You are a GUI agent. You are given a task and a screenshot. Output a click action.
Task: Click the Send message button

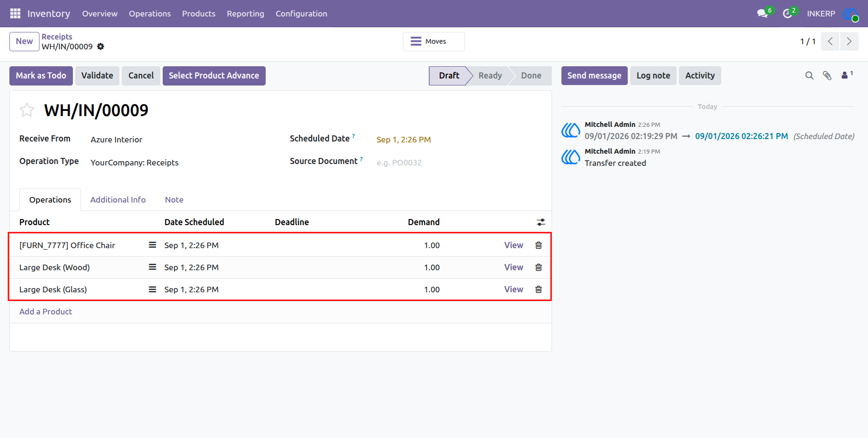[x=594, y=76]
